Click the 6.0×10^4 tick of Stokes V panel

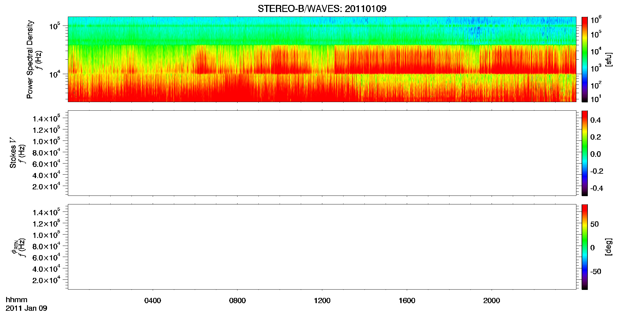[x=46, y=164]
